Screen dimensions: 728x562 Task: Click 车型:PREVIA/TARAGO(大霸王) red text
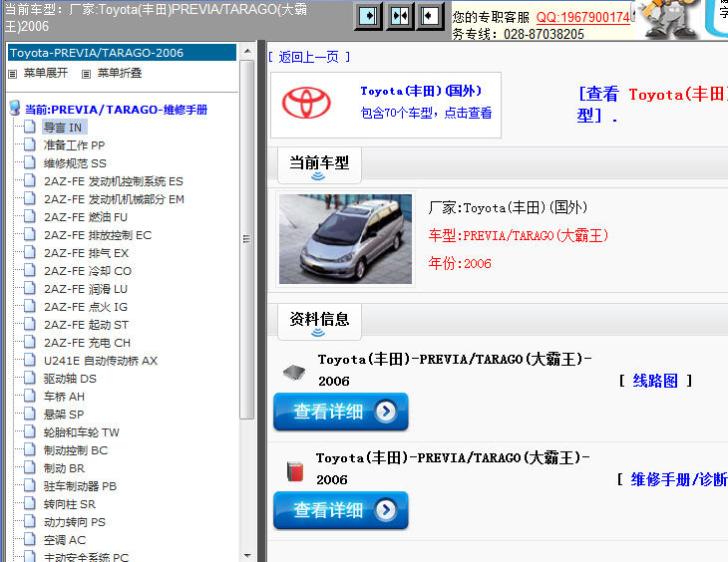point(519,236)
